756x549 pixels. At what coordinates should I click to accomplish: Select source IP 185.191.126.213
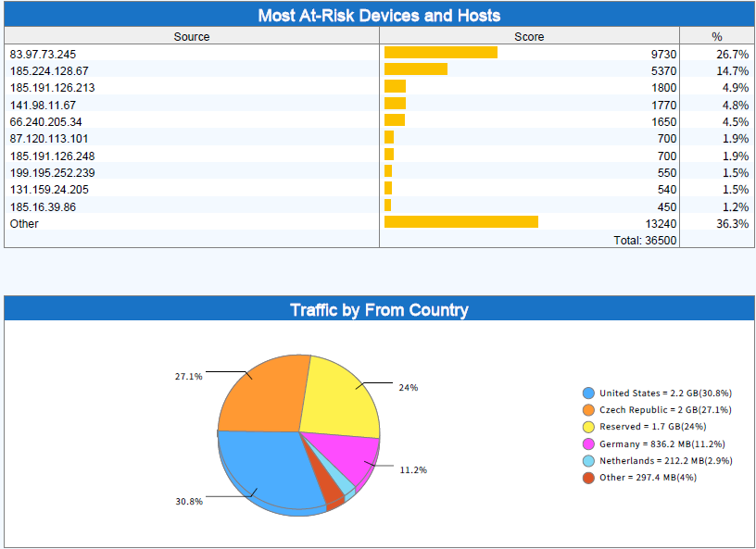[x=52, y=88]
